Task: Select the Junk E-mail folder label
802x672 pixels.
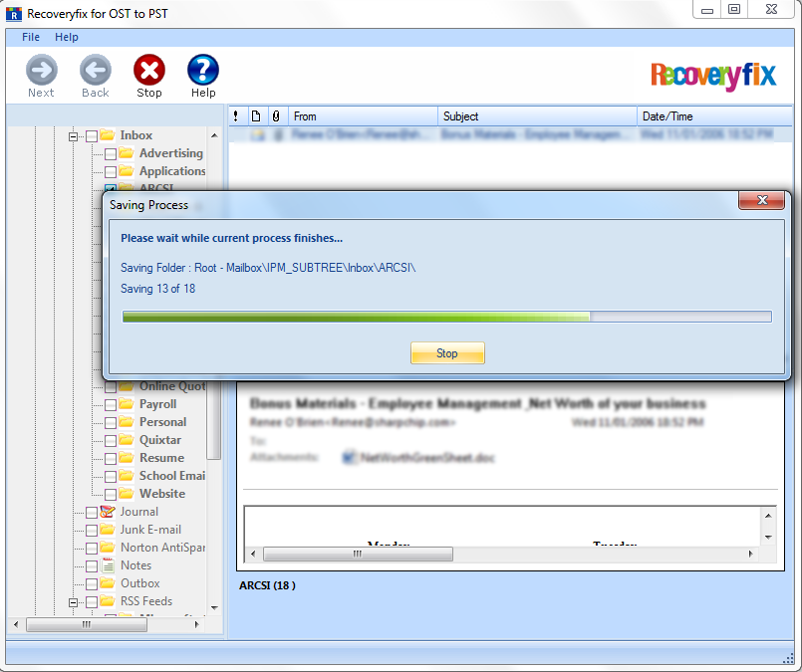Action: pos(150,530)
